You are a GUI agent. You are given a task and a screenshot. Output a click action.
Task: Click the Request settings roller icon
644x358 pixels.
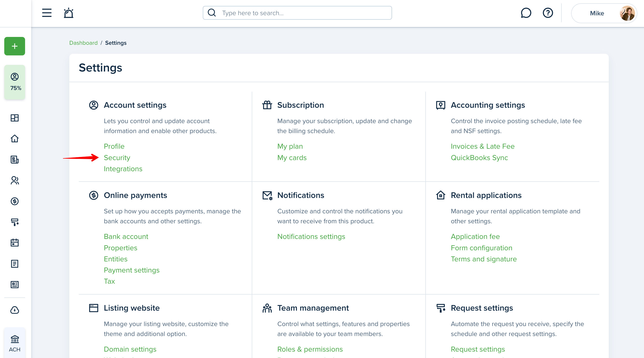[x=441, y=308]
